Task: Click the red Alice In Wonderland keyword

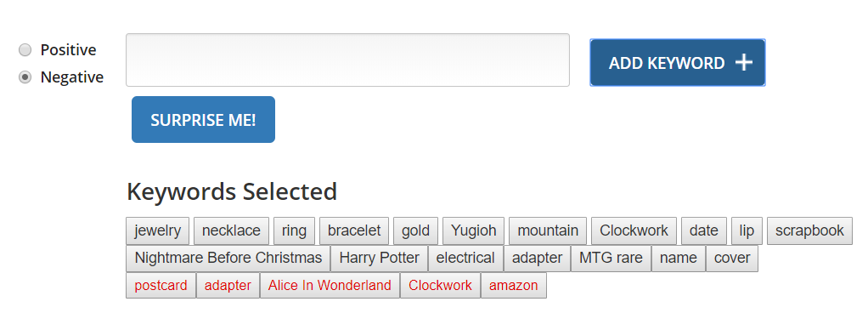Action: [330, 286]
